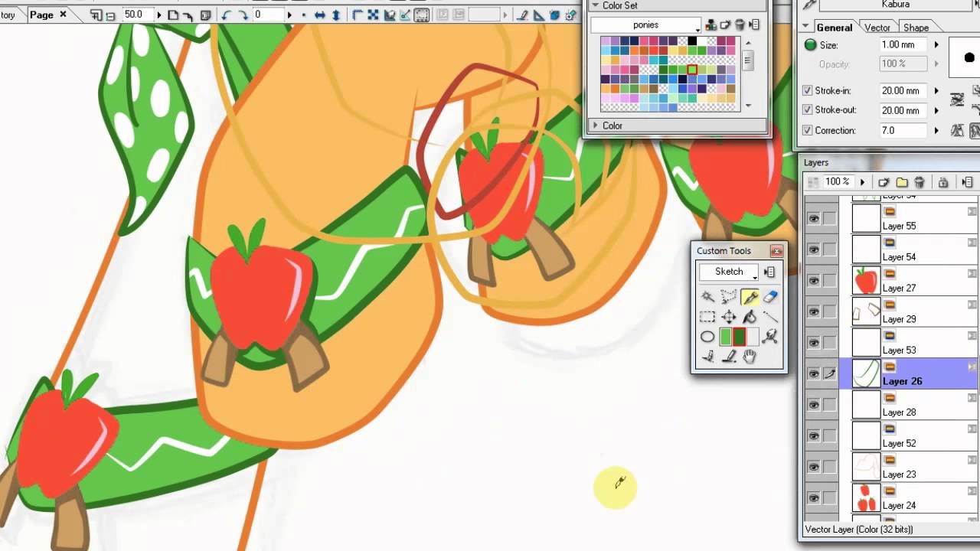Switch to the Vector tab
This screenshot has height=551, width=980.
pyautogui.click(x=877, y=28)
